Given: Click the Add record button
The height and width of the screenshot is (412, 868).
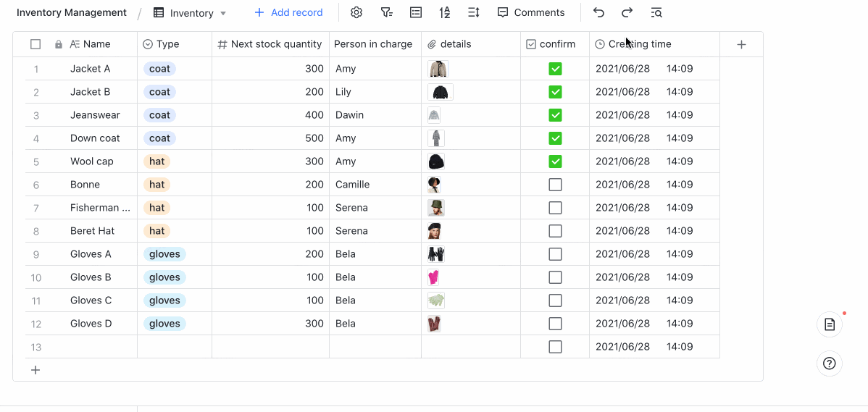Looking at the screenshot, I should pyautogui.click(x=288, y=12).
